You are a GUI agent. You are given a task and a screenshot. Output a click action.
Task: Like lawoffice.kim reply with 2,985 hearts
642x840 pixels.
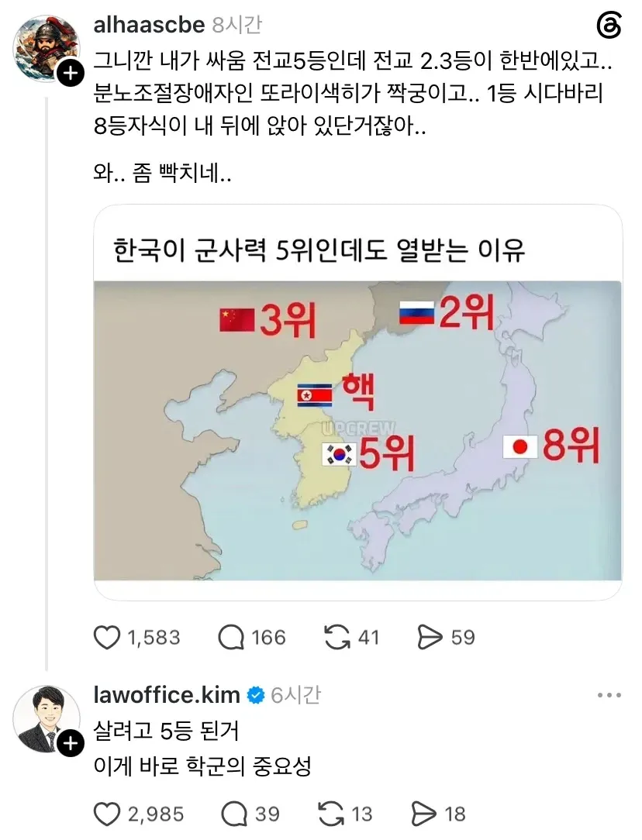point(107,814)
